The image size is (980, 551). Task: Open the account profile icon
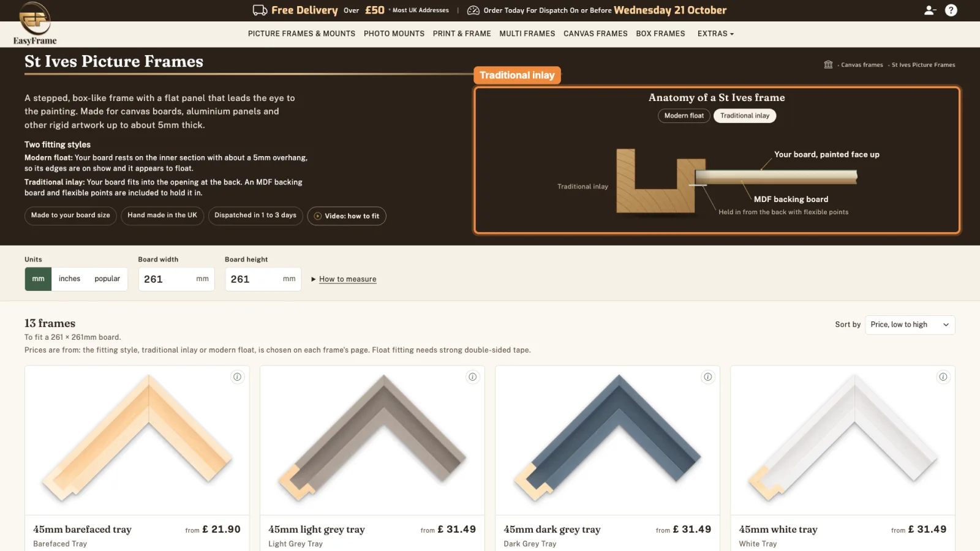pos(930,10)
